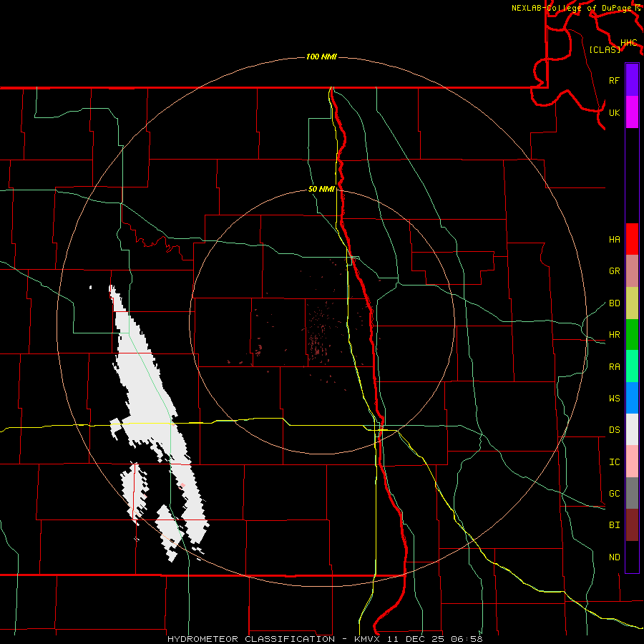
Task: Click the RA light green legend block
Action: click(632, 366)
